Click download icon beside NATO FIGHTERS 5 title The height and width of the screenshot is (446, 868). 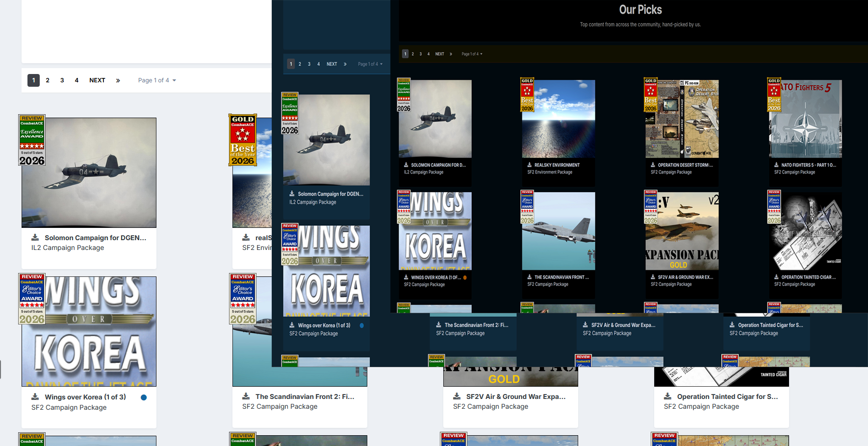click(x=776, y=165)
